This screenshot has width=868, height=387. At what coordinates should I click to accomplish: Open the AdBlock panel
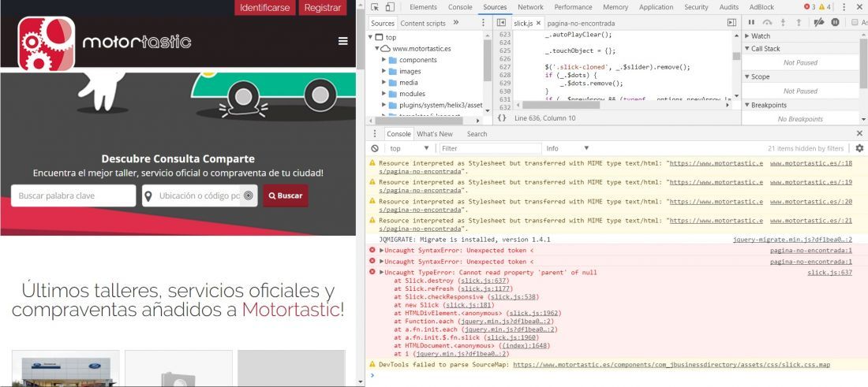click(x=761, y=7)
